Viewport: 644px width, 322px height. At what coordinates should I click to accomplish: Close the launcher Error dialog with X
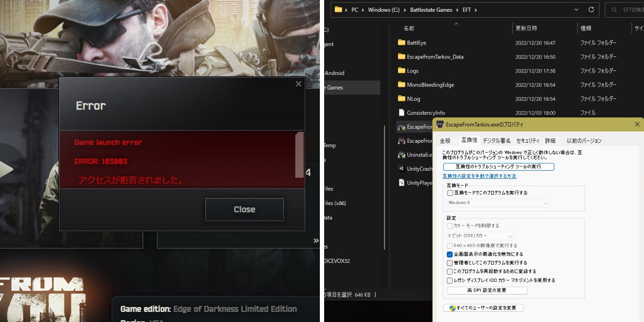pyautogui.click(x=298, y=84)
